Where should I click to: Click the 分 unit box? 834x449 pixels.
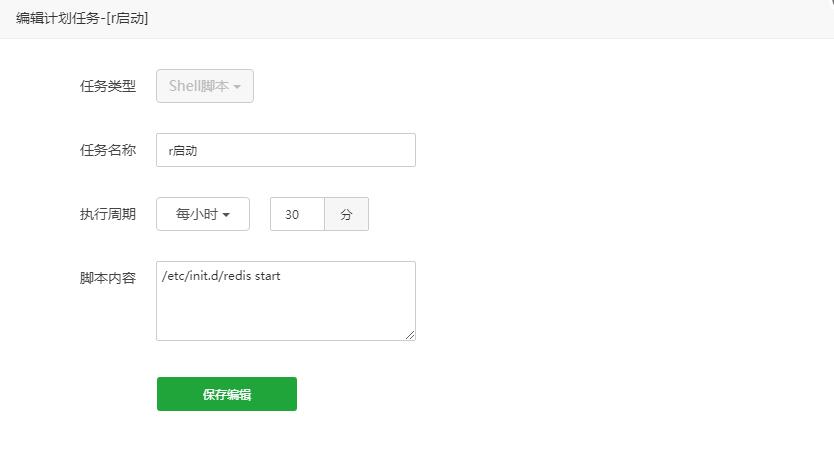(x=346, y=214)
